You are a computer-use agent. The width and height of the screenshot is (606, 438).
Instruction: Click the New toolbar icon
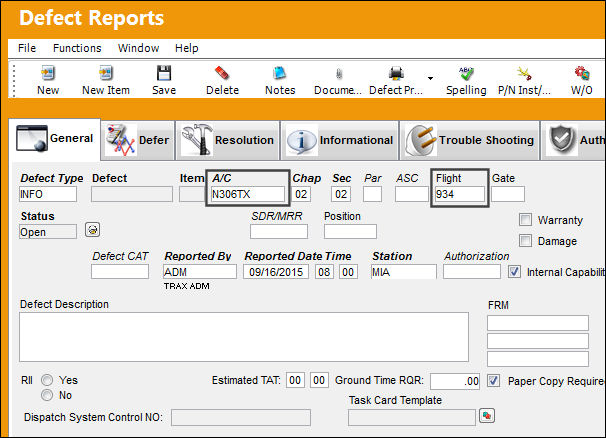48,73
